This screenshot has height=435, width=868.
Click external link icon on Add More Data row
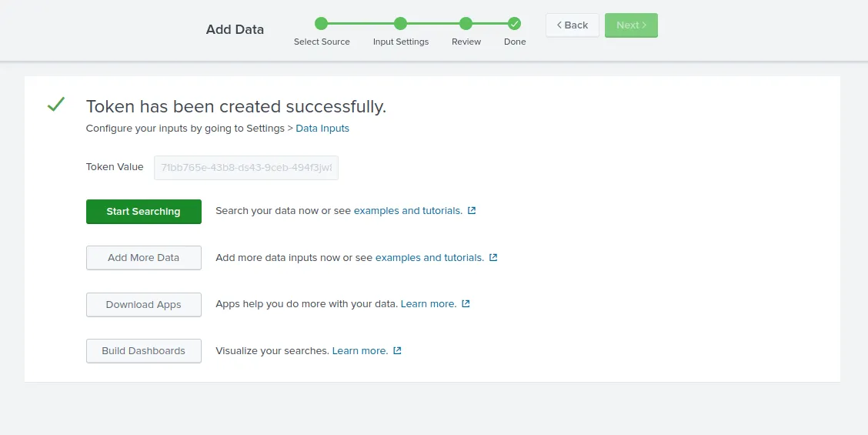(493, 257)
